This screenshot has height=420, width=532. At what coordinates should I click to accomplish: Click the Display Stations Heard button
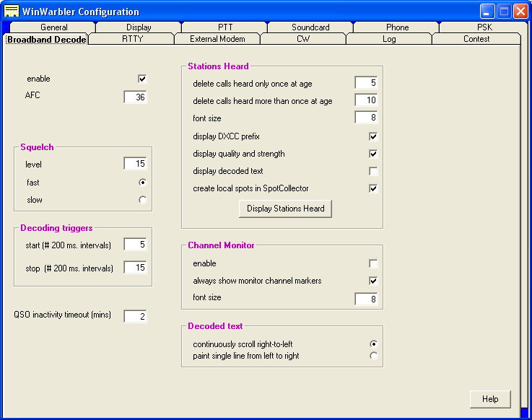[285, 209]
